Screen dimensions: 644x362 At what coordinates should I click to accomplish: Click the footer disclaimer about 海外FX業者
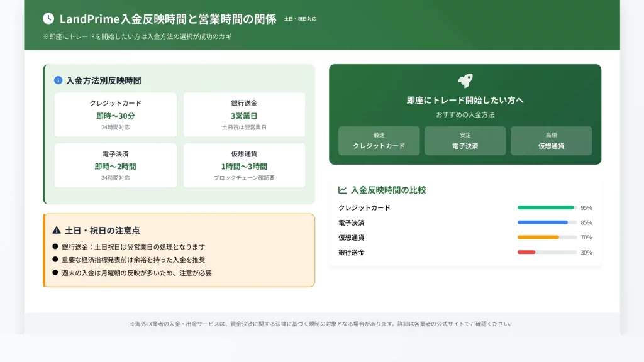click(321, 324)
